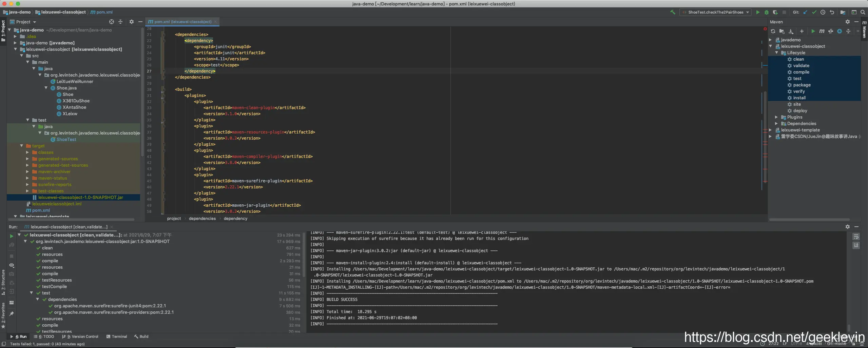Click Download Sources and Documentation icon
Viewport: 868px width, 348px height.
791,31
